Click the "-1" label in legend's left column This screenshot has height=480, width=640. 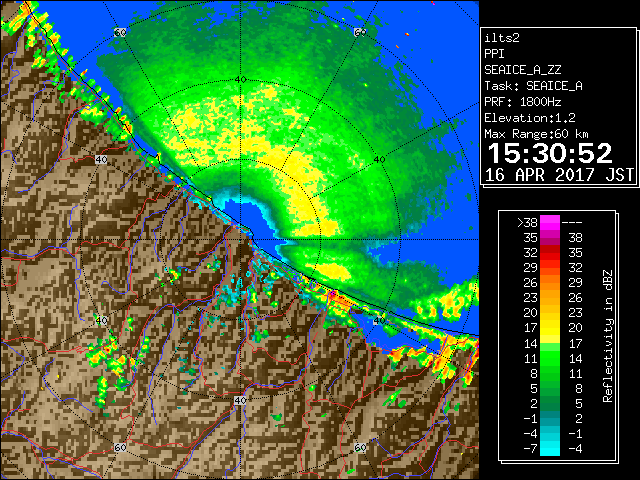[530, 418]
